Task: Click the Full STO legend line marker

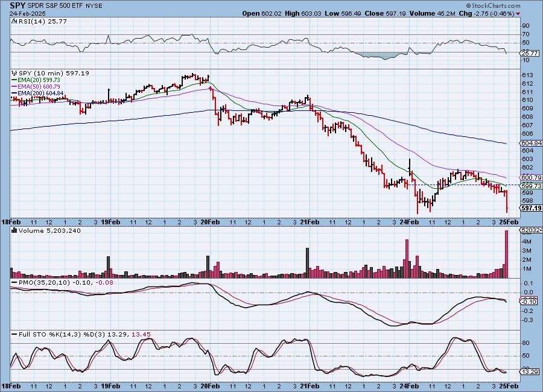Action: pyautogui.click(x=14, y=335)
